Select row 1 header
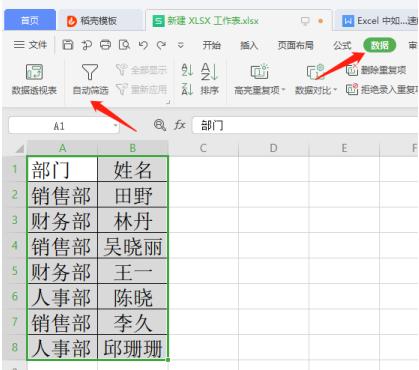Screen dimensions: 419x370 click(15, 169)
